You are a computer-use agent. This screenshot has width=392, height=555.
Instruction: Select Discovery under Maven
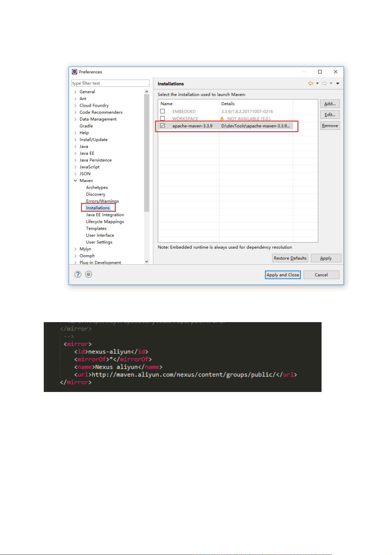[x=95, y=194]
